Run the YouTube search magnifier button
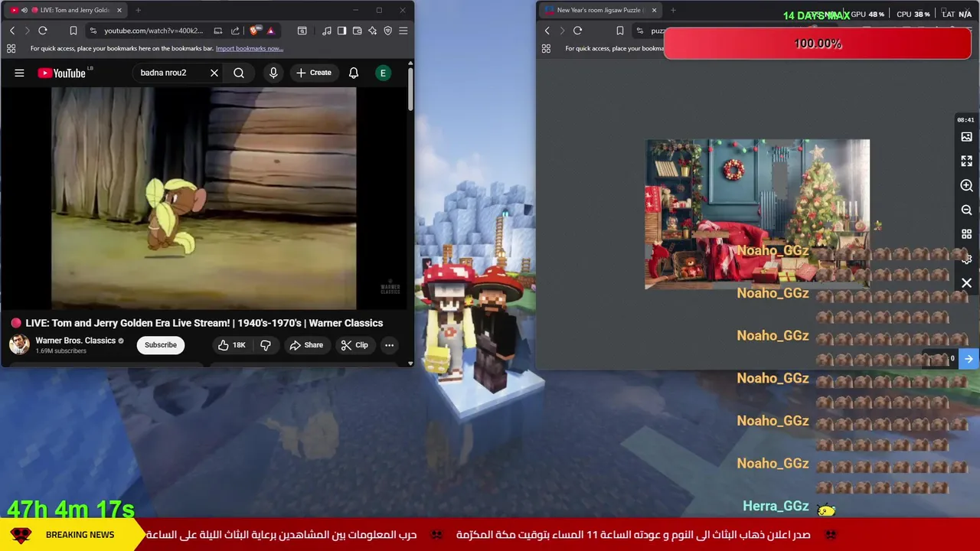The height and width of the screenshot is (551, 980). 239,73
